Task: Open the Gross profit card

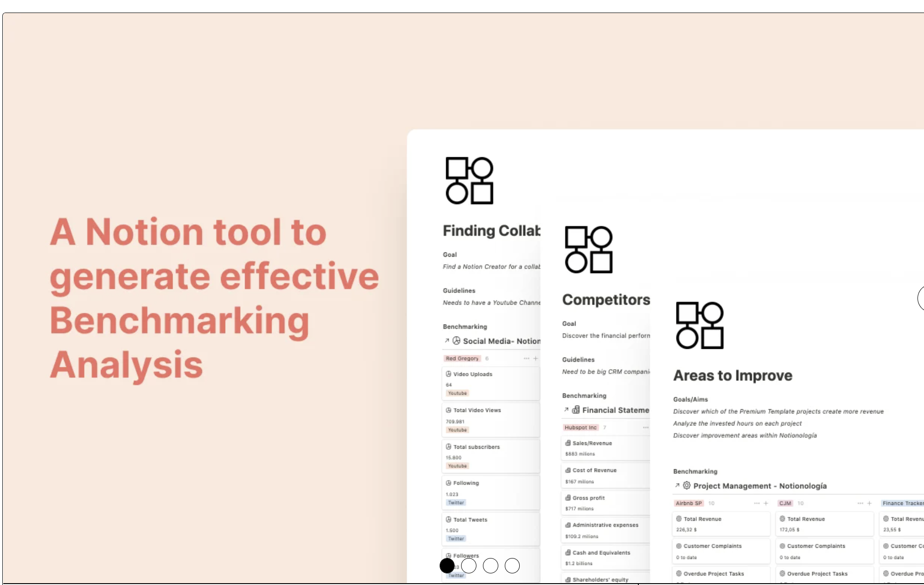Action: pyautogui.click(x=606, y=503)
